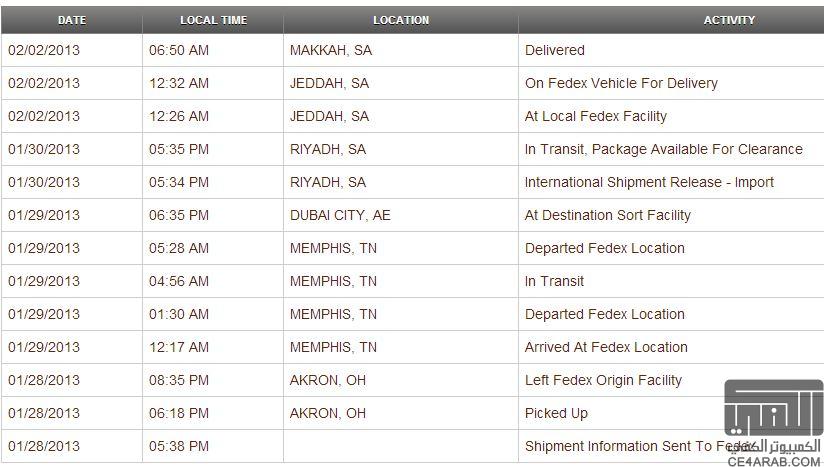Image resolution: width=824 pixels, height=467 pixels.
Task: Click the DATE column header
Action: tap(71, 20)
